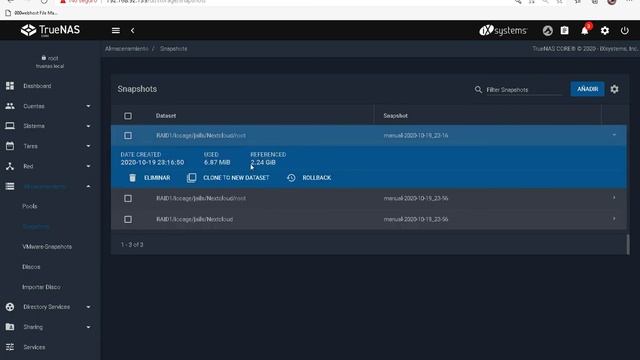Open the TrueNAS logo home link

[x=50, y=30]
